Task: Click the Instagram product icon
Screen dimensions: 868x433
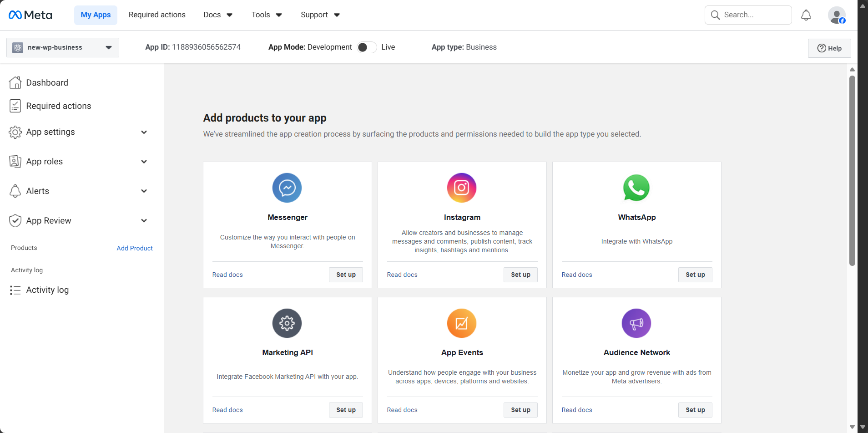Action: tap(462, 188)
